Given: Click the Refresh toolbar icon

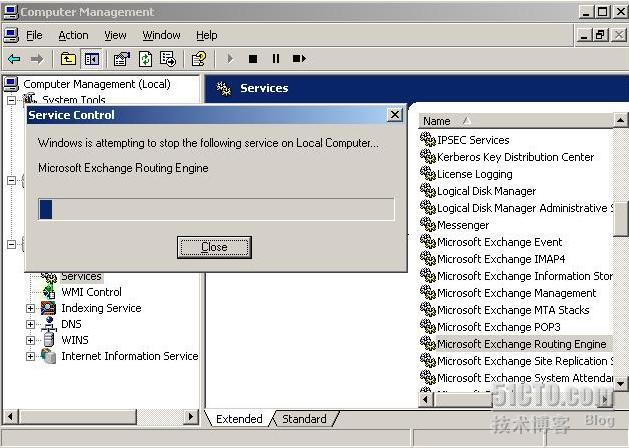Looking at the screenshot, I should [x=146, y=59].
